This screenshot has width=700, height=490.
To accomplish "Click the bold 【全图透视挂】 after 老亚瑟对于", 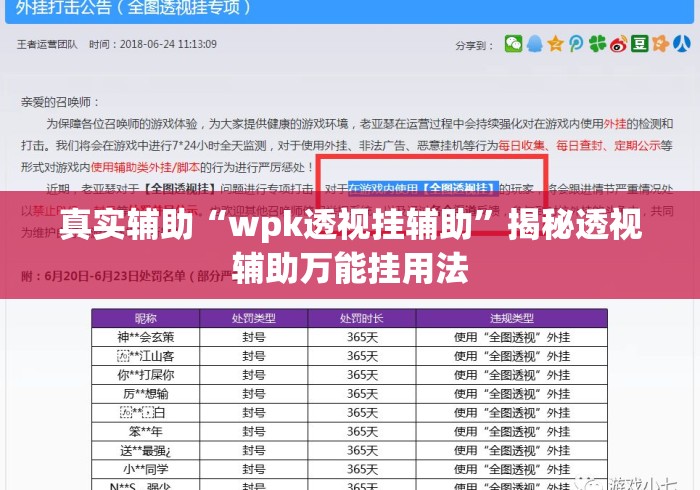I will (180, 189).
